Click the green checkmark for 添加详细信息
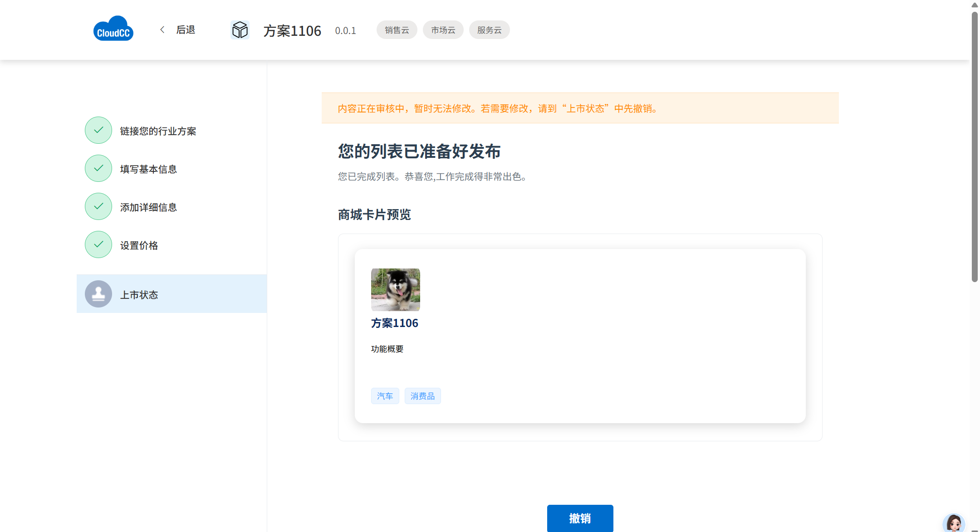Screen dimensions: 980x532 point(98,207)
